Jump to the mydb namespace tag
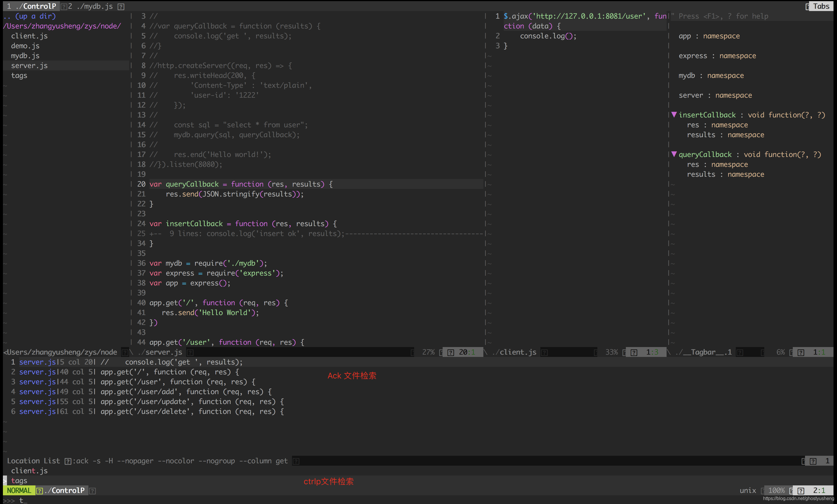This screenshot has height=504, width=837. [x=711, y=75]
